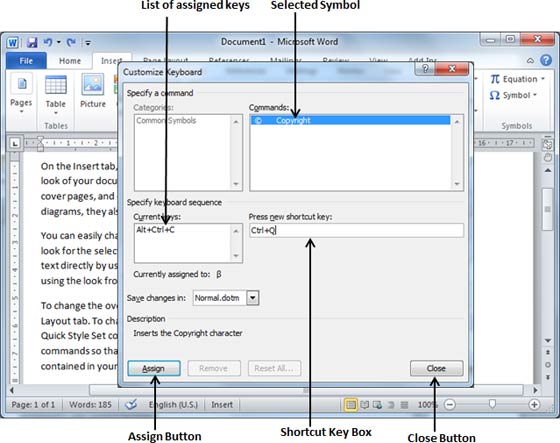Viewport: 560px width, 443px height.
Task: Click the horizontal scrollbar left arrow
Action: 12,390
